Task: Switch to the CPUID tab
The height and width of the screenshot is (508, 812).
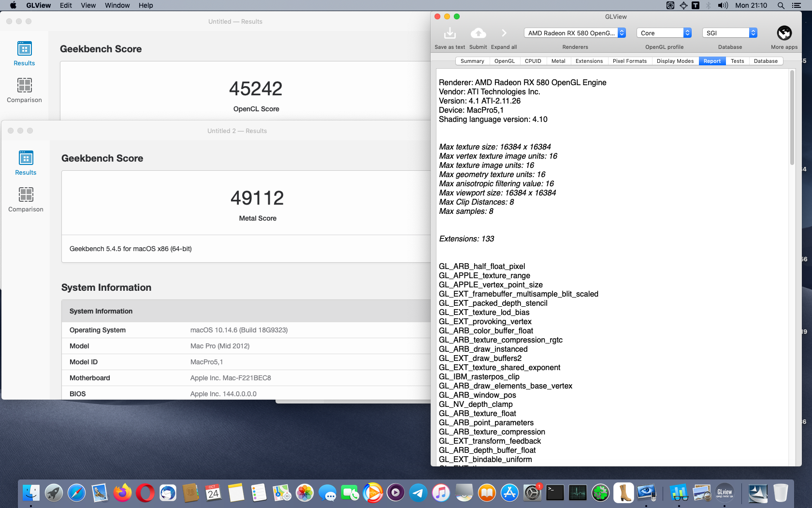Action: (x=533, y=61)
